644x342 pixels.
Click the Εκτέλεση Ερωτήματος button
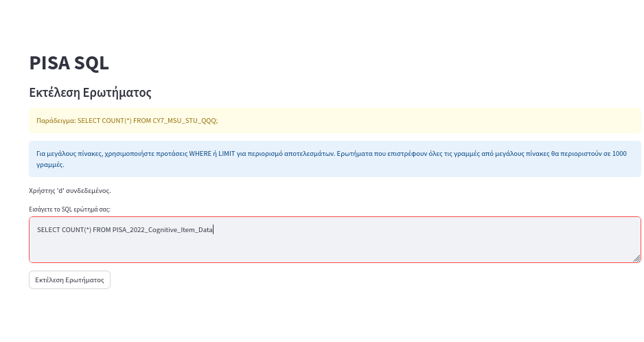click(x=69, y=280)
